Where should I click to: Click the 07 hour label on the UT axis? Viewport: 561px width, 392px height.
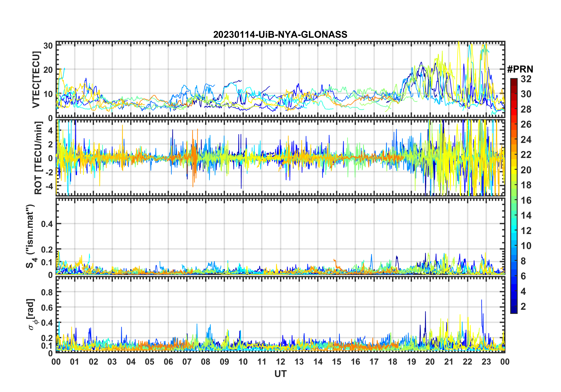click(x=187, y=362)
